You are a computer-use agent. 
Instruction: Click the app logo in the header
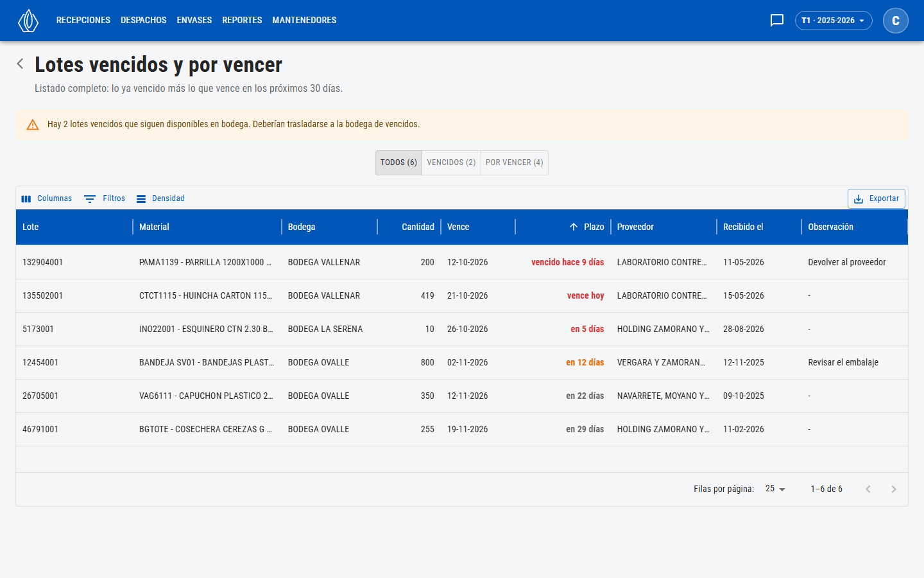click(x=28, y=21)
